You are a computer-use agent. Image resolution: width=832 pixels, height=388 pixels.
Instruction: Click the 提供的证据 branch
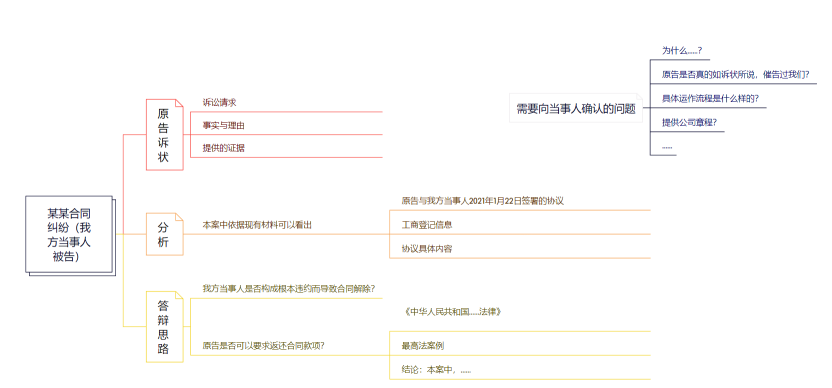(x=223, y=149)
